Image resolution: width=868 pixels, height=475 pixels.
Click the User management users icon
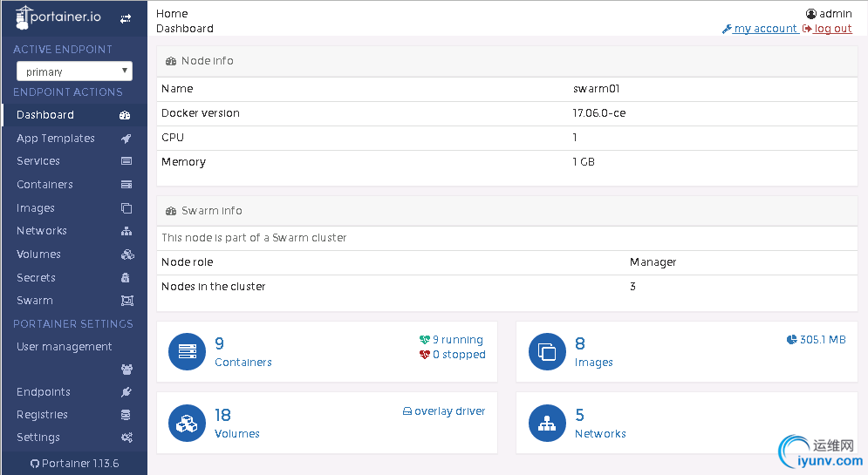click(126, 370)
